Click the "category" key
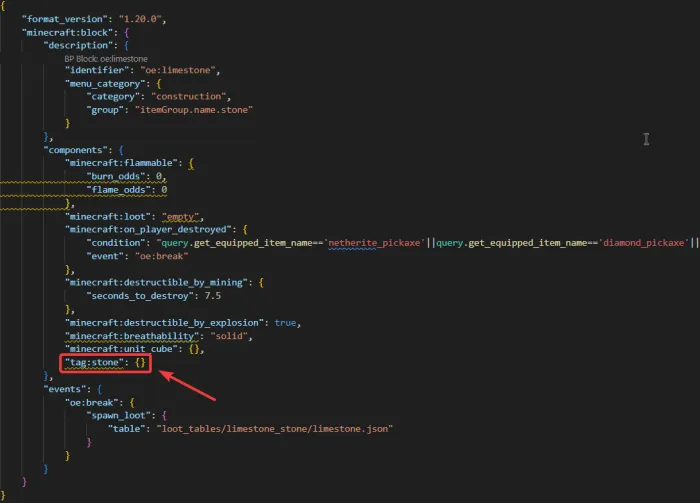Image resolution: width=700 pixels, height=503 pixels. tap(113, 96)
